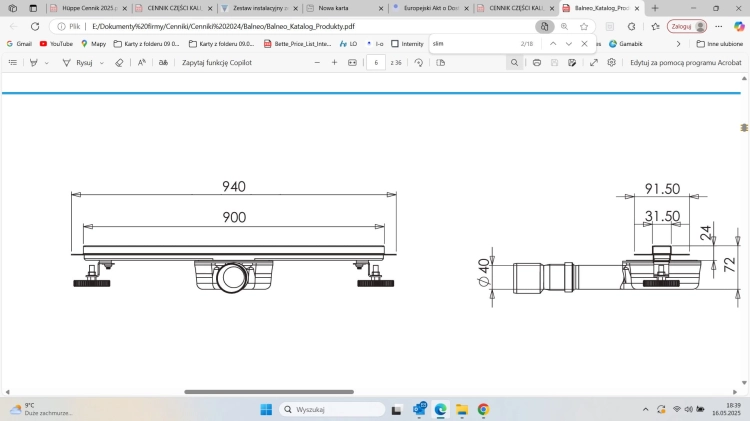This screenshot has width=750, height=421.
Task: Close the Balneo_Katalog_Prod tab
Action: tap(637, 8)
